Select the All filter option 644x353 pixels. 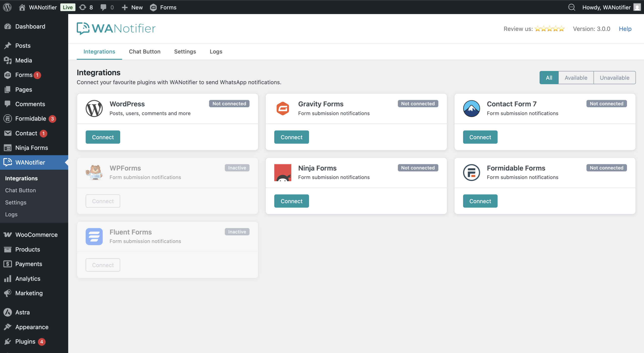(549, 78)
